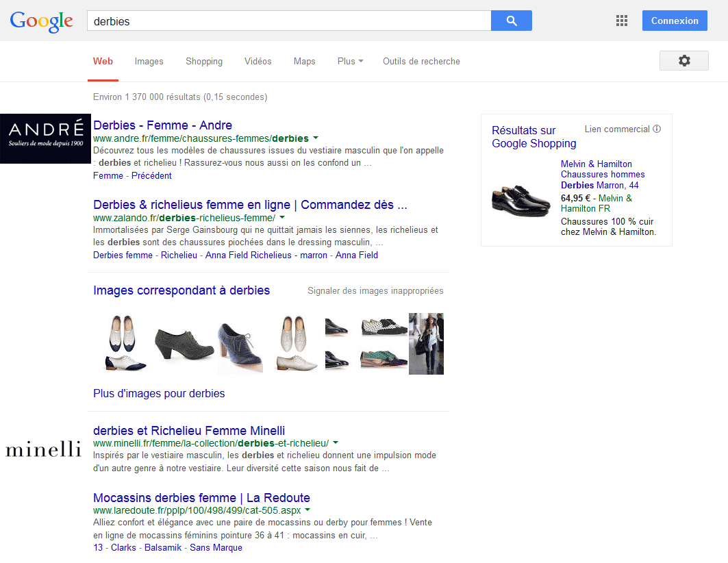728x563 pixels.
Task: Open Anna Field Richelieus - marron sitelink
Action: [266, 255]
